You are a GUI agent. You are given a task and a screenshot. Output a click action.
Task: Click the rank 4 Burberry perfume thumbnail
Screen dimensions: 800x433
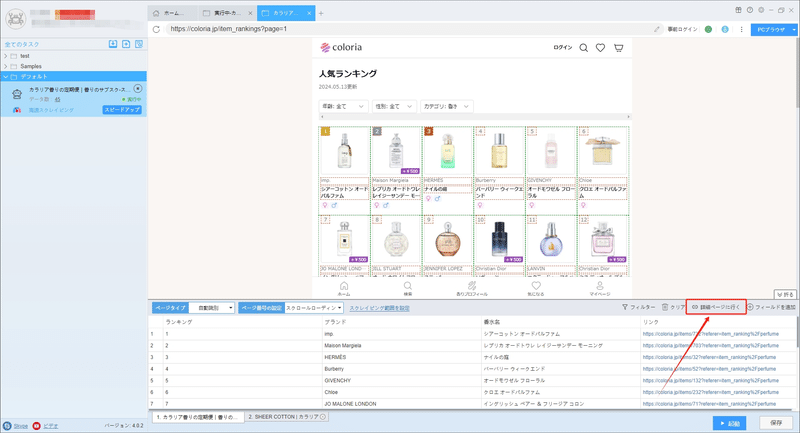[499, 151]
